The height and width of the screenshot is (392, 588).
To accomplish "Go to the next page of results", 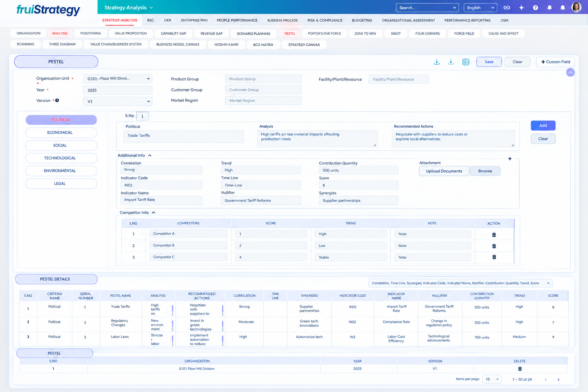I will coord(559,380).
